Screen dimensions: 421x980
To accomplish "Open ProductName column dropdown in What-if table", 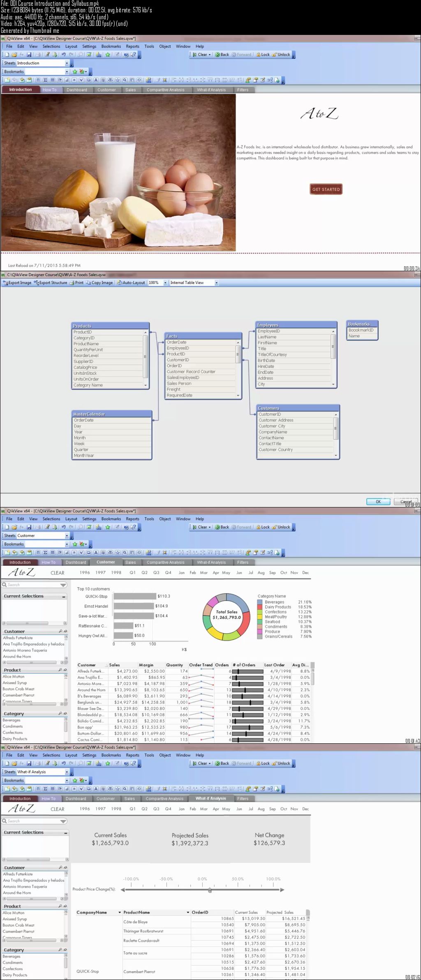I will pos(188,913).
